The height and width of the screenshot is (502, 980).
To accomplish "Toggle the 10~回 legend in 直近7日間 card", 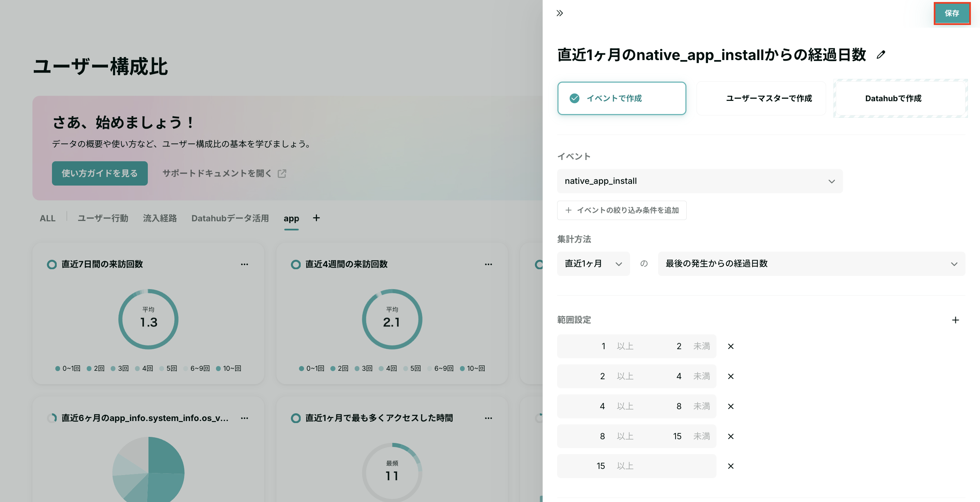I will 228,368.
